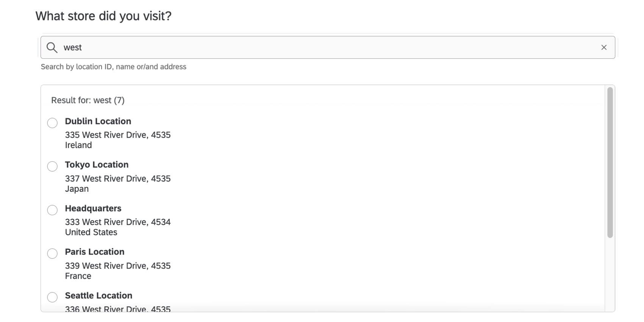
Task: Click the 'Search by location ID' helper text
Action: 114,67
